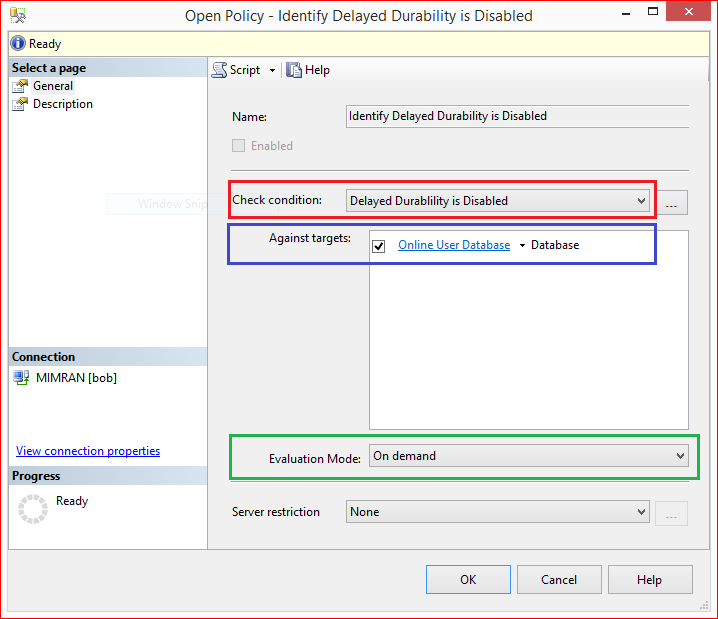The height and width of the screenshot is (619, 718).
Task: Click the Online User Database link
Action: pyautogui.click(x=454, y=245)
